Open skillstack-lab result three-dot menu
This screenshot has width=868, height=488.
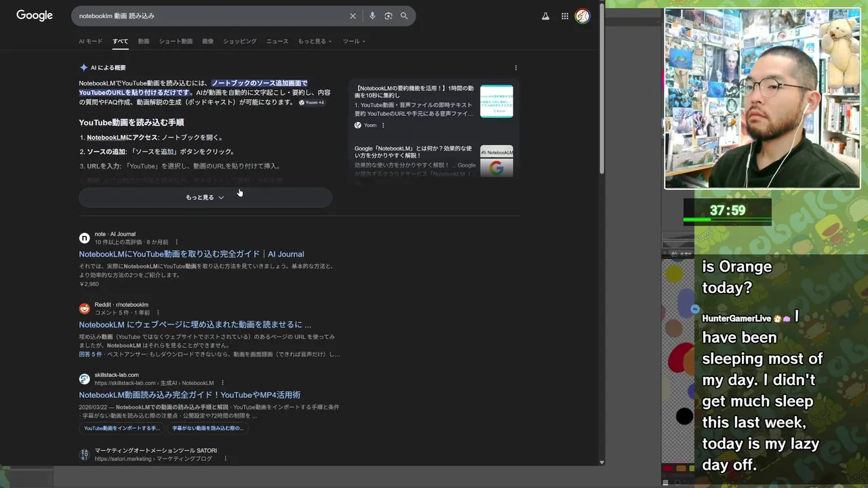coord(222,383)
